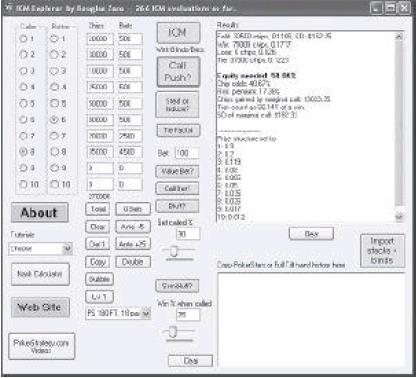Image resolution: width=417 pixels, height=378 pixels.
Task: Run the ICM calculation button
Action: tap(178, 33)
